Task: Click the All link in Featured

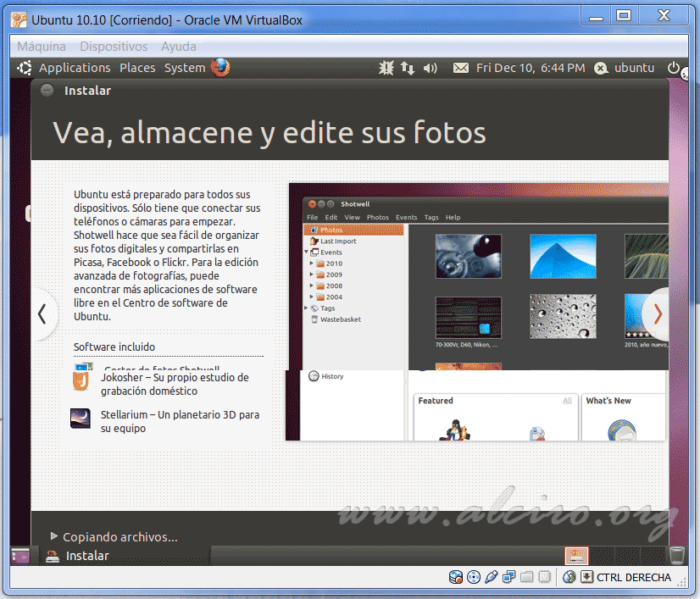Action: pyautogui.click(x=568, y=401)
